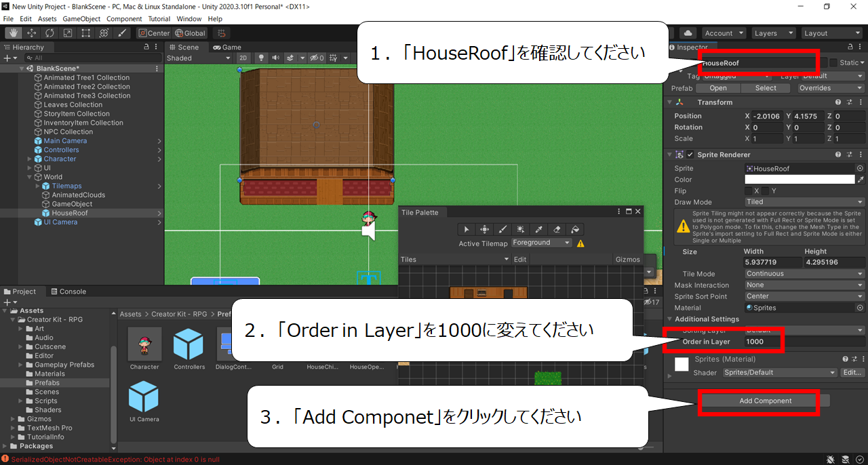Screen dimensions: 868x465
Task: Open the Sprite Renderer Color swatch
Action: pyautogui.click(x=800, y=180)
